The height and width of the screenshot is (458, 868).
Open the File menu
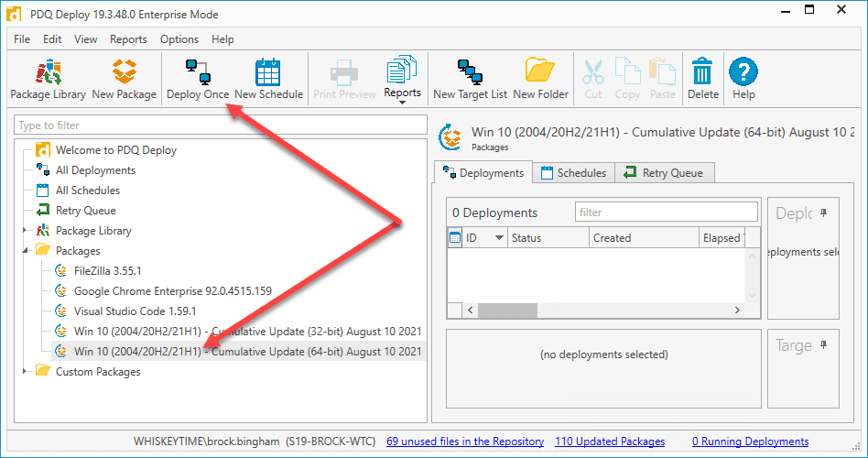click(22, 39)
